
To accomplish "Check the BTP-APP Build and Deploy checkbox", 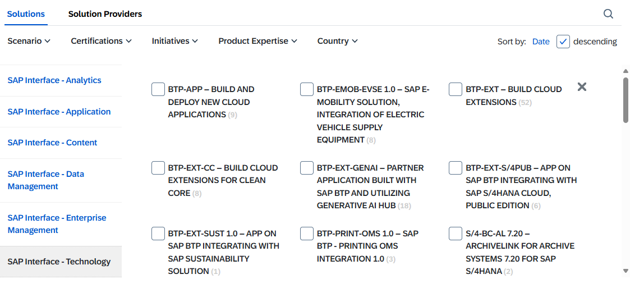I will (158, 89).
